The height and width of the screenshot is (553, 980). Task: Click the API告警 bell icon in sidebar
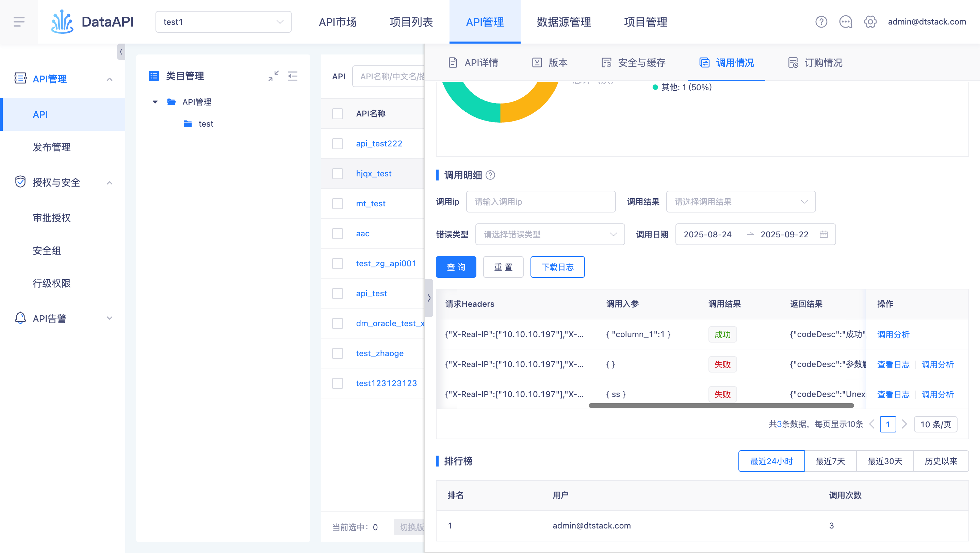tap(20, 318)
